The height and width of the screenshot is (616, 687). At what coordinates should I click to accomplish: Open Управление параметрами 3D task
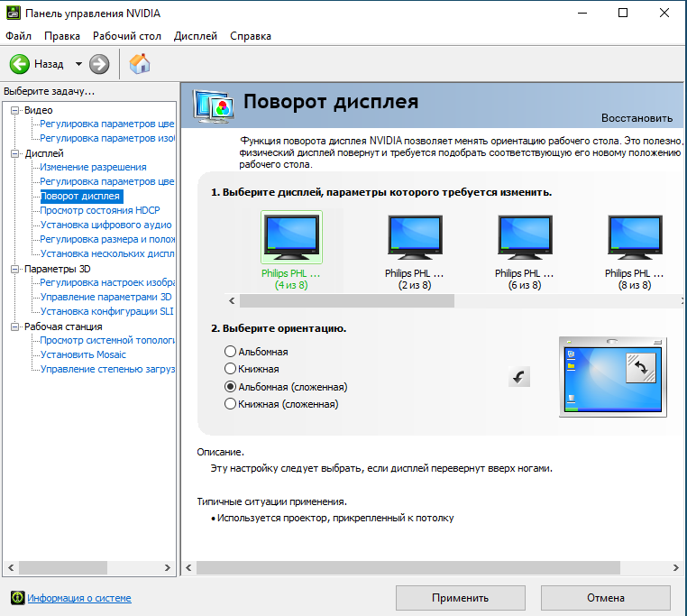click(105, 297)
